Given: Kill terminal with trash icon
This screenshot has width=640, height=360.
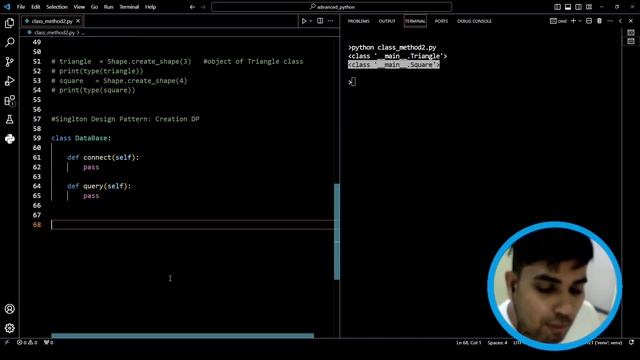Looking at the screenshot, I should click(599, 21).
